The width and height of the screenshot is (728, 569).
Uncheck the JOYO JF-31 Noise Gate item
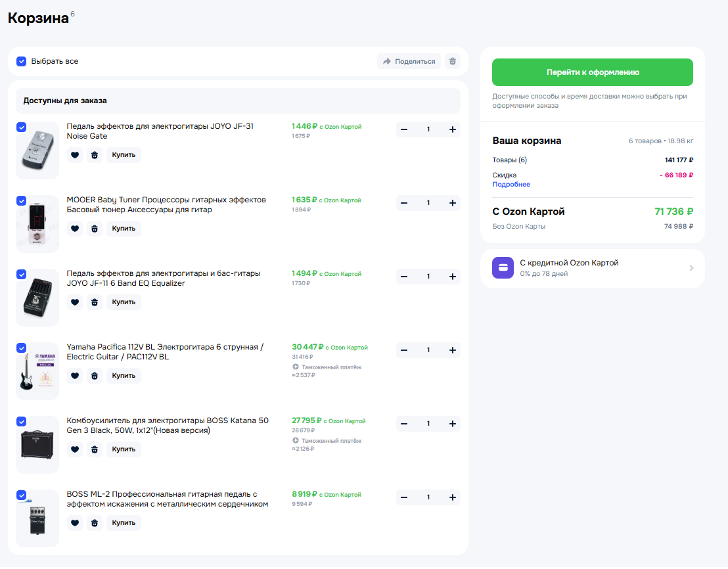[21, 127]
